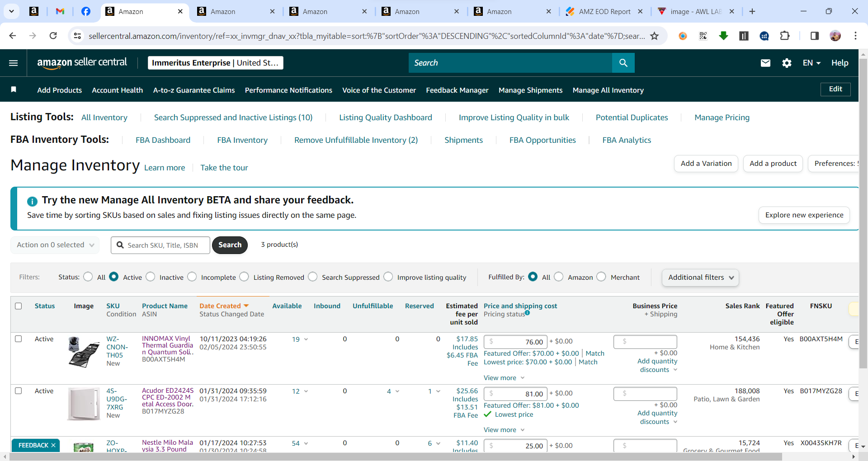Open the Facebook pinned tab

click(x=85, y=11)
